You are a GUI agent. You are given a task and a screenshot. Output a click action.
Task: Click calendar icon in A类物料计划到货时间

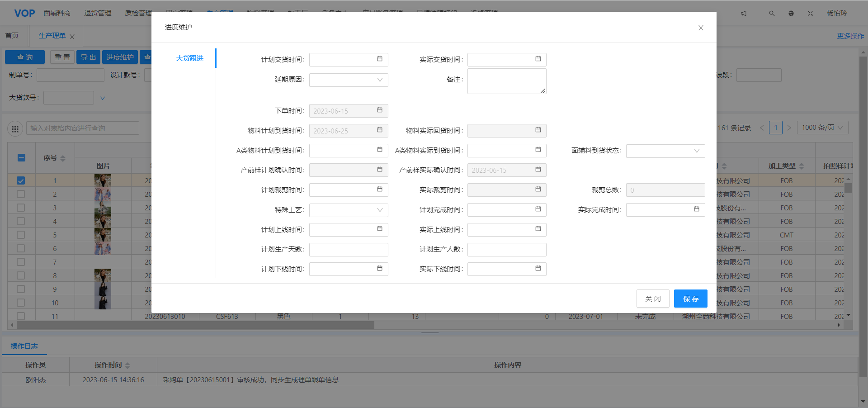coord(379,150)
